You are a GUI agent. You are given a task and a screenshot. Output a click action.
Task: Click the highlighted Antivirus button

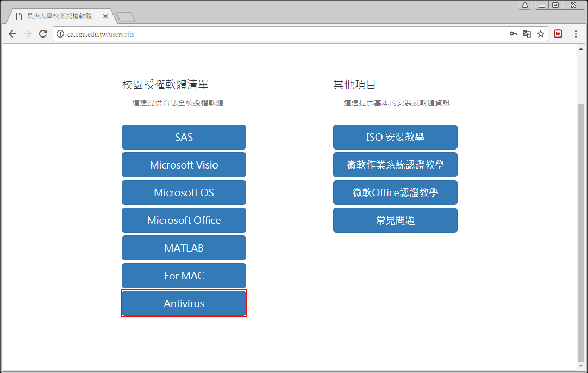(x=184, y=303)
